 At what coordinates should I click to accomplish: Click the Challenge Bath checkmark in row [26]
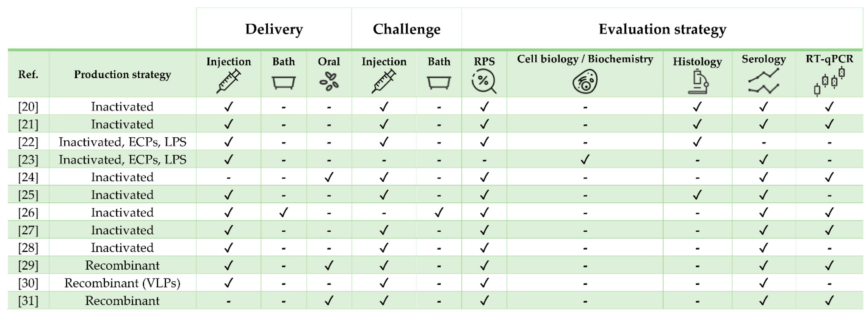439,212
